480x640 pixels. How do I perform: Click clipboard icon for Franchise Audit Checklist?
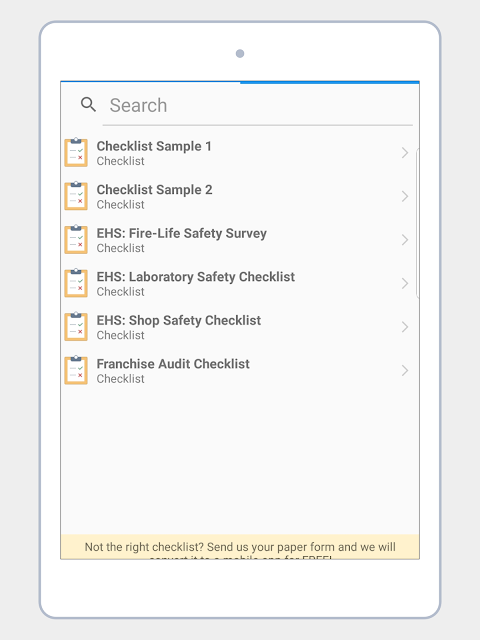(76, 370)
